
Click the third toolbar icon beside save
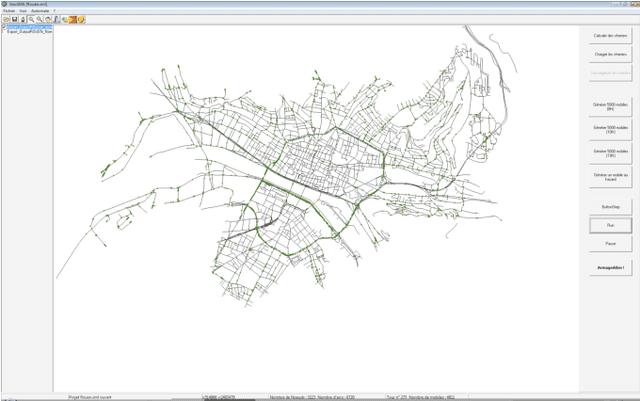click(x=23, y=19)
